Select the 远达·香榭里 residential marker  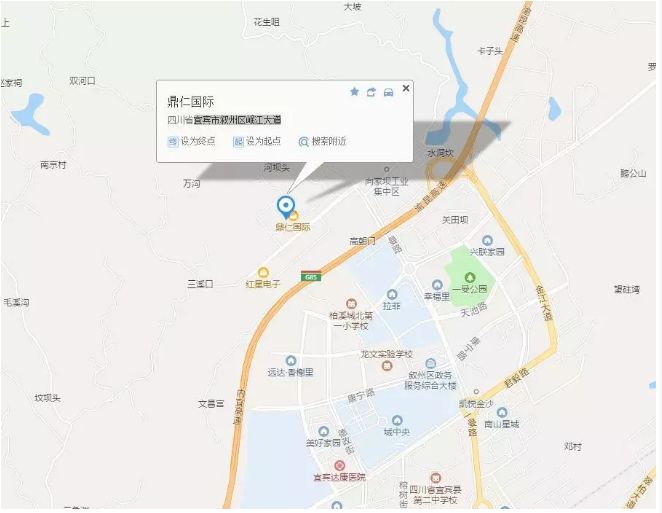291,361
